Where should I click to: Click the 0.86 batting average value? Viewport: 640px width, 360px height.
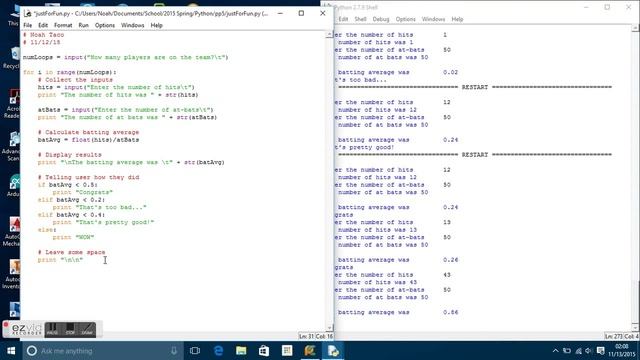(x=451, y=312)
